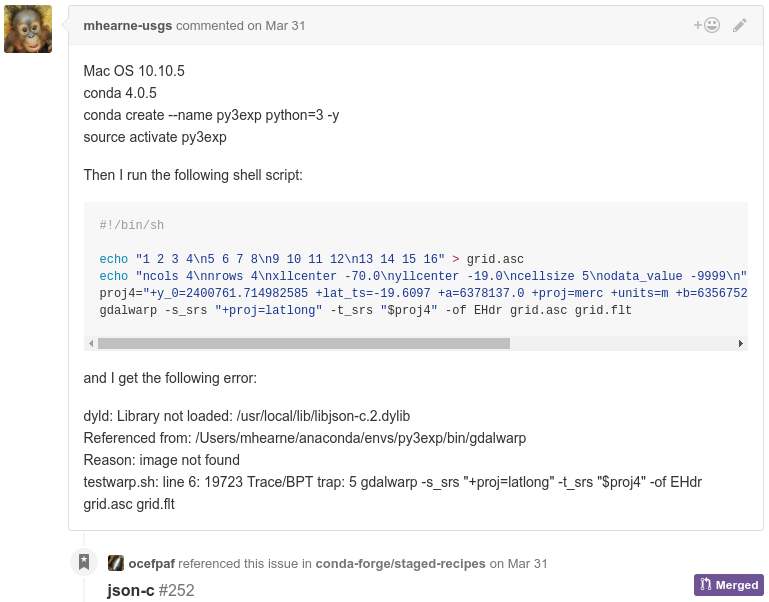Open ocefpaf user profile link

tap(152, 564)
